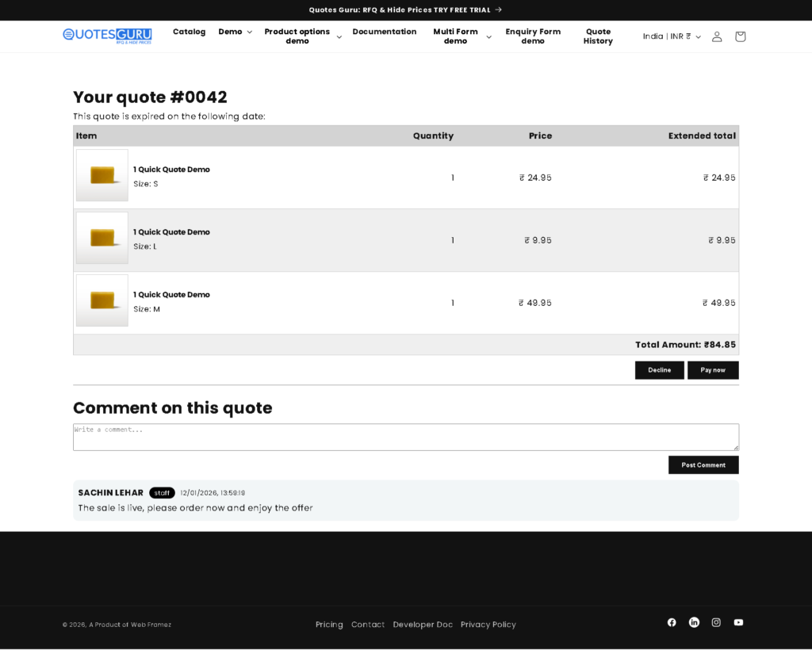Focus the write a comment field
Viewport: 812px width, 650px height.
click(405, 437)
